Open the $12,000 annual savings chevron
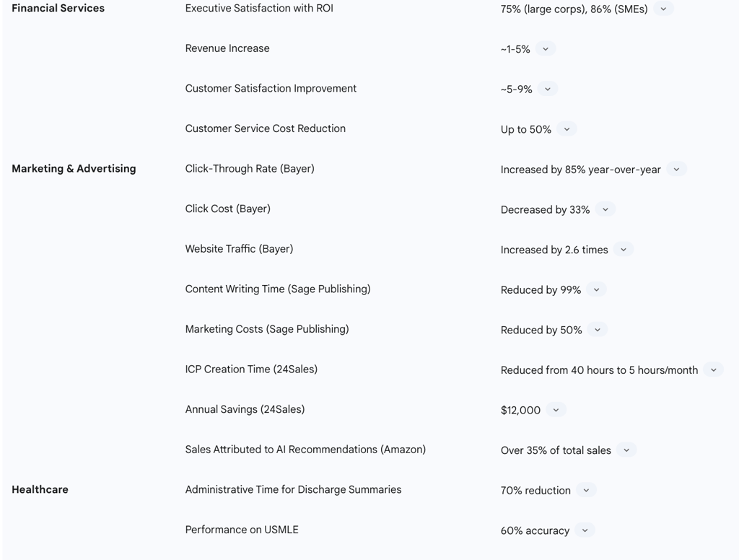Image resolution: width=739 pixels, height=560 pixels. [556, 410]
